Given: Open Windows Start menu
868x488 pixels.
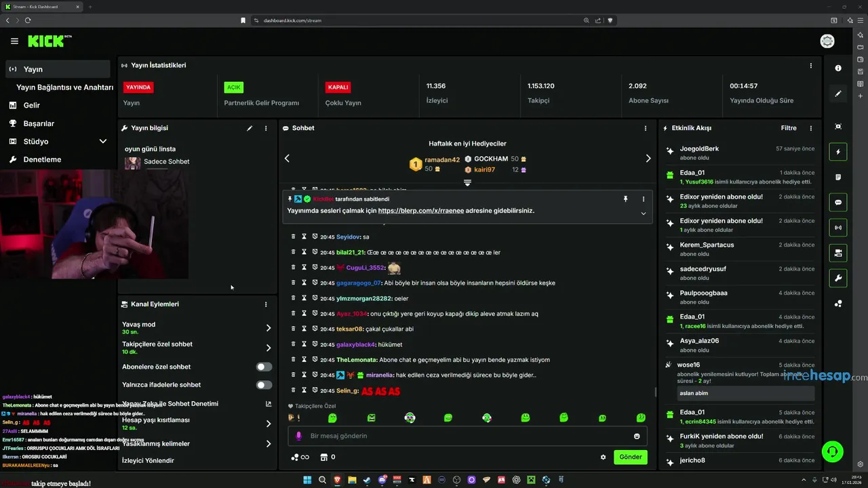Looking at the screenshot, I should (307, 480).
